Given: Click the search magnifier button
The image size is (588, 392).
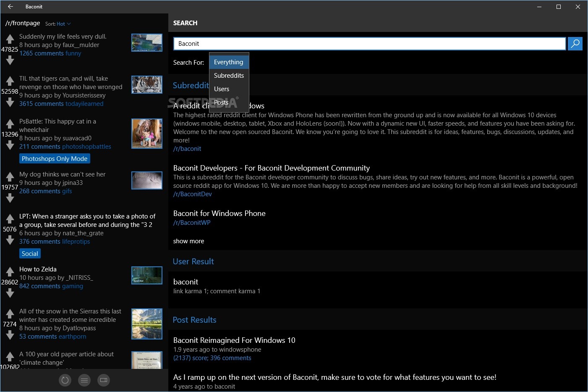Looking at the screenshot, I should 575,44.
